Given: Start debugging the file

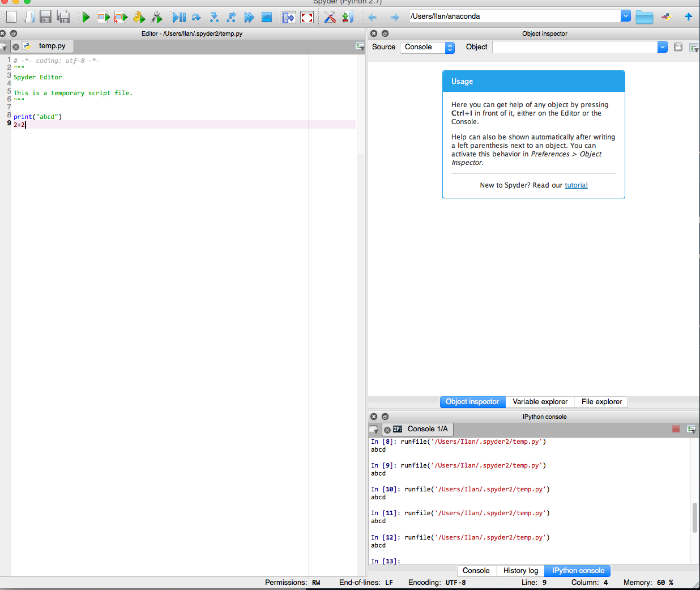Looking at the screenshot, I should point(179,18).
